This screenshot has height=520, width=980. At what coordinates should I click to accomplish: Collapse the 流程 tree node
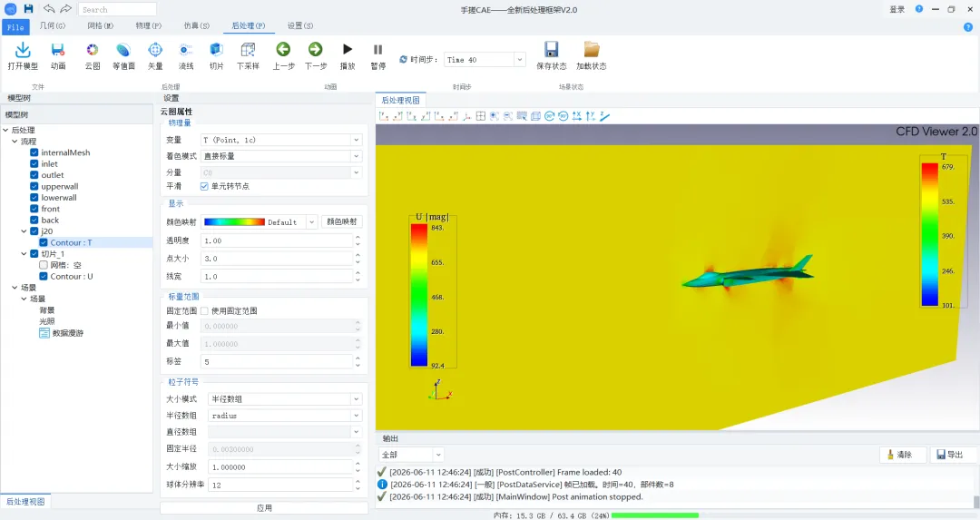[x=15, y=142]
